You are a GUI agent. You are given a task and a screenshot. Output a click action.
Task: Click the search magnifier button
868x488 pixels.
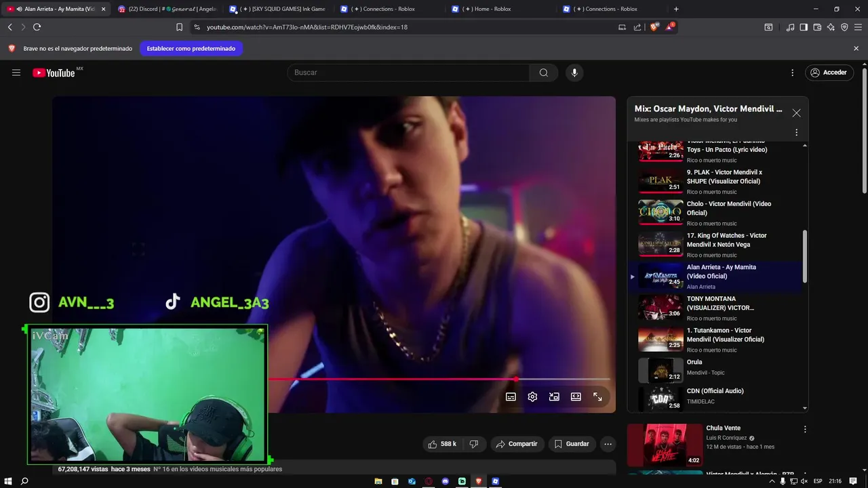pos(544,73)
